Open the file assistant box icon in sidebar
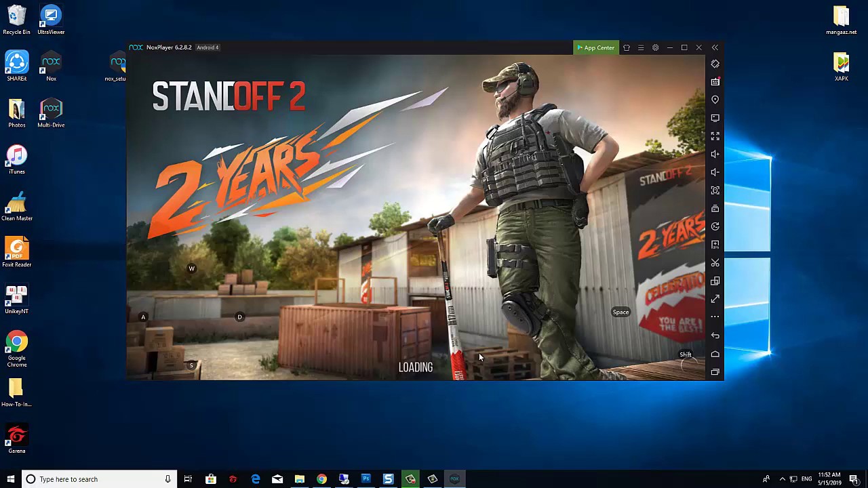868x488 pixels. (x=715, y=208)
